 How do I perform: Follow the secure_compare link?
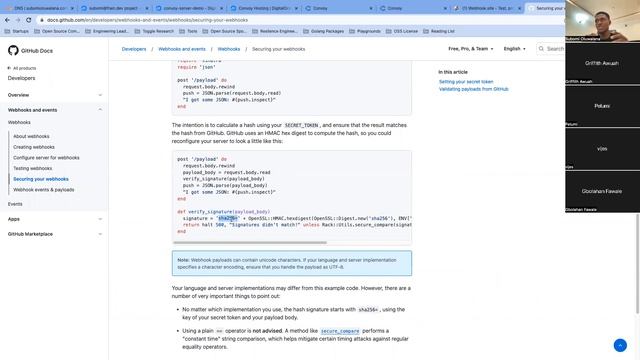pyautogui.click(x=340, y=331)
